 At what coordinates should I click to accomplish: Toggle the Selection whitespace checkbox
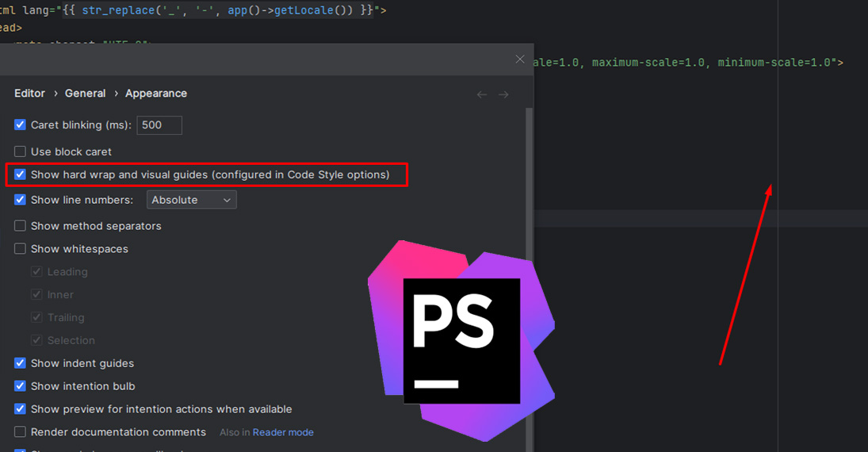point(36,340)
